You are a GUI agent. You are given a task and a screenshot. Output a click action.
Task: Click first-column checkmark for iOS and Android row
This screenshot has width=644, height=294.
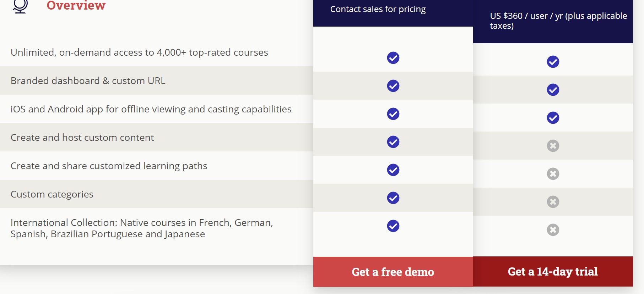[x=393, y=114]
